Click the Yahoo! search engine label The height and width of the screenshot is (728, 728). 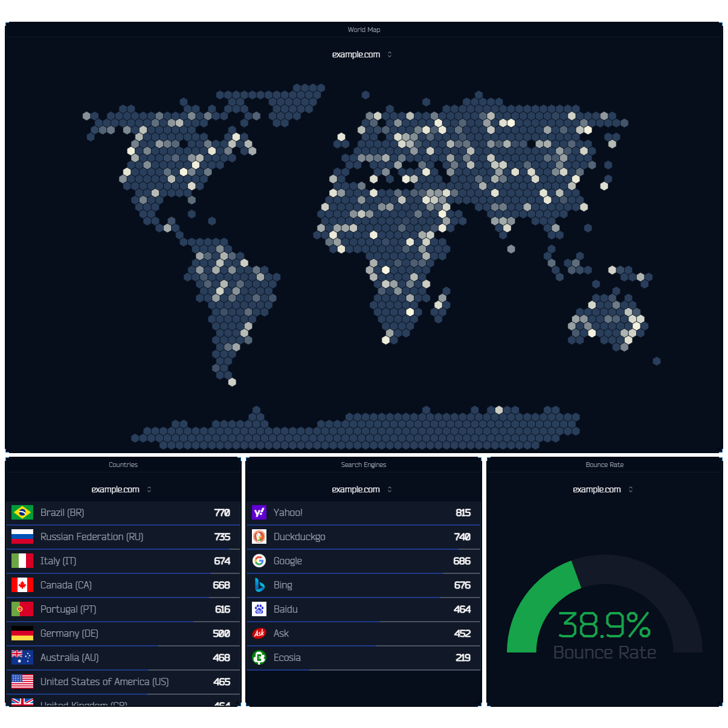tap(288, 512)
